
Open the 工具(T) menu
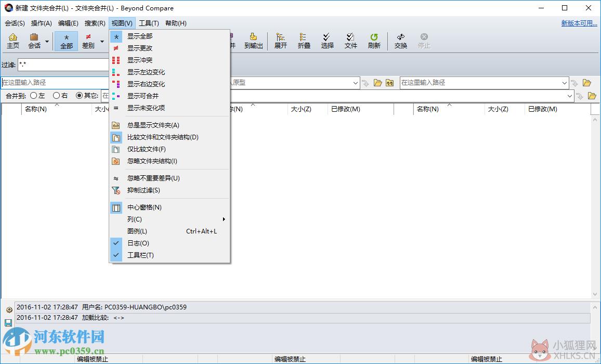tap(149, 23)
